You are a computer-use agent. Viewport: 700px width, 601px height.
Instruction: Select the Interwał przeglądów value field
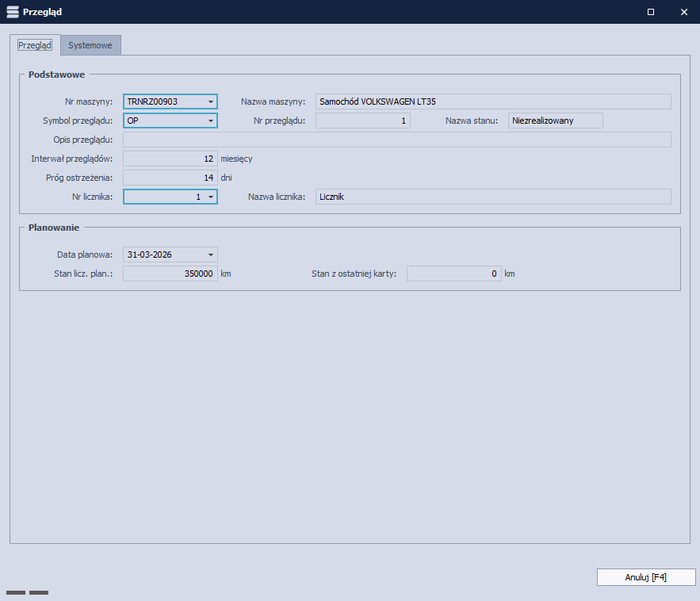(x=170, y=159)
